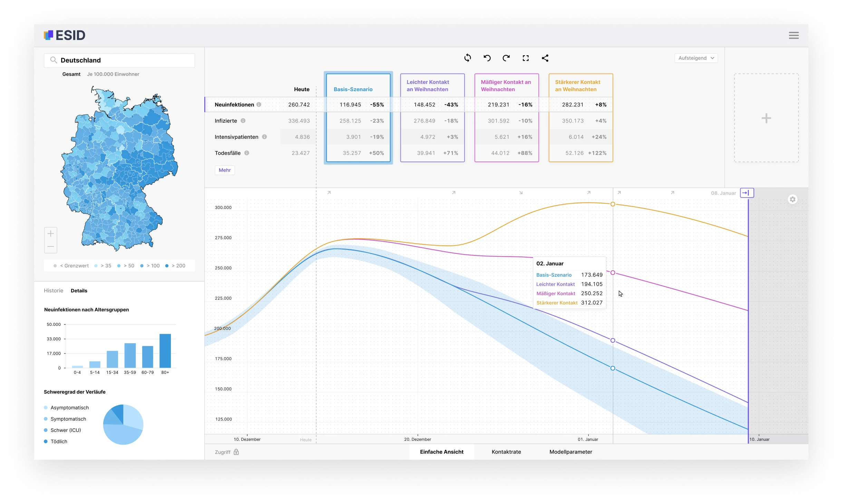The height and width of the screenshot is (504, 843).
Task: Open the hamburger menu top right
Action: (x=794, y=35)
